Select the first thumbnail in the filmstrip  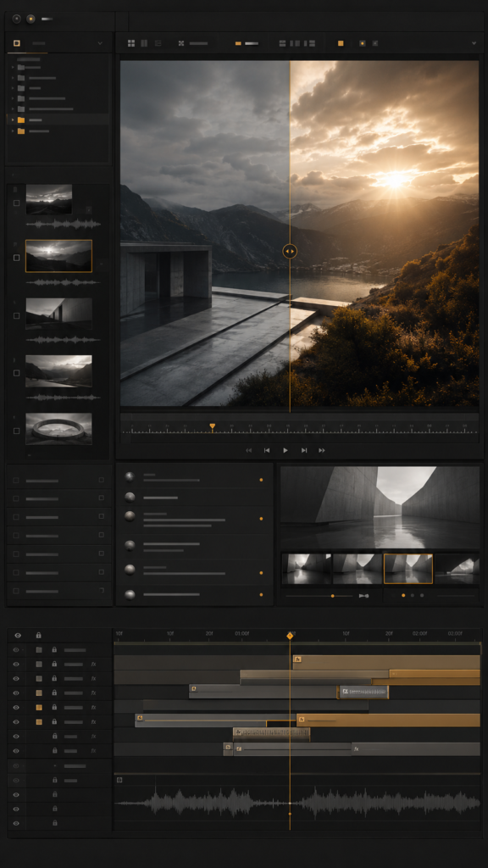click(307, 569)
